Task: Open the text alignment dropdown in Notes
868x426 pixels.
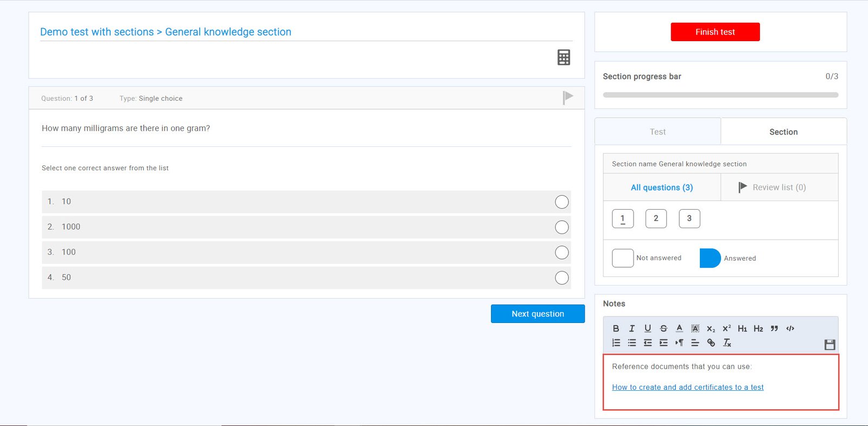Action: click(x=695, y=343)
